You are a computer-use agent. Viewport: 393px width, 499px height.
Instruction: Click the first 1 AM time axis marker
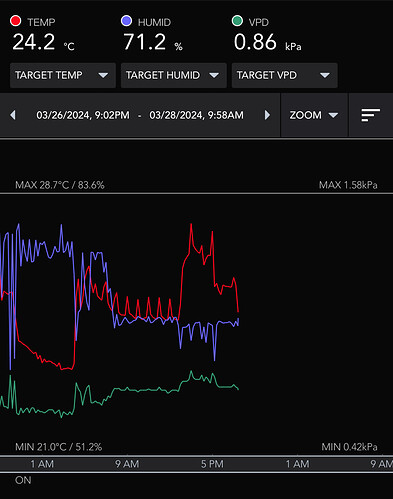42,464
